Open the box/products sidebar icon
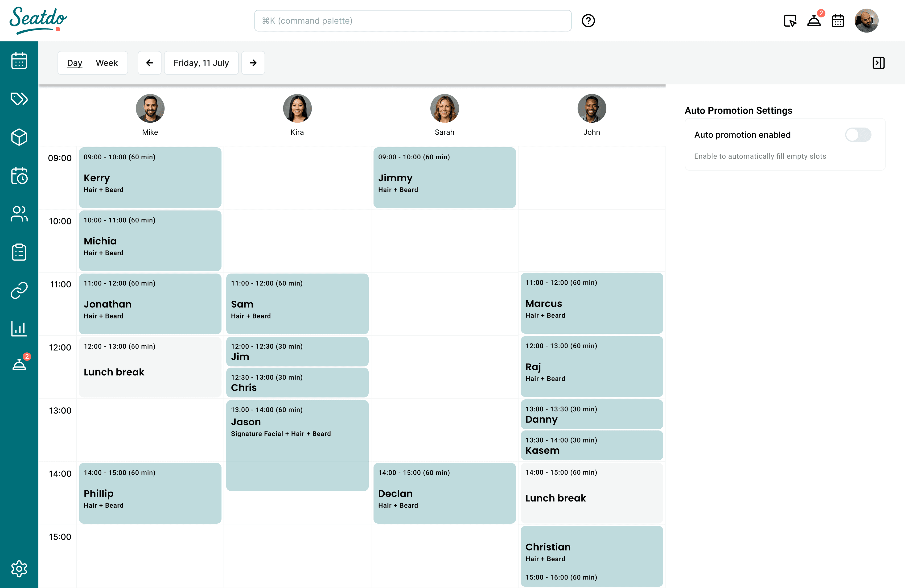 tap(19, 137)
